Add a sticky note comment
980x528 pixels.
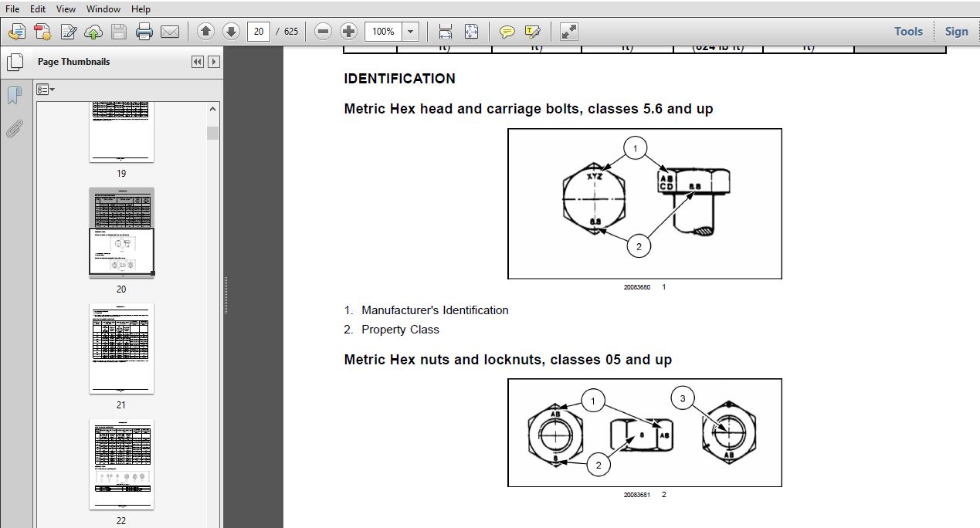click(507, 32)
